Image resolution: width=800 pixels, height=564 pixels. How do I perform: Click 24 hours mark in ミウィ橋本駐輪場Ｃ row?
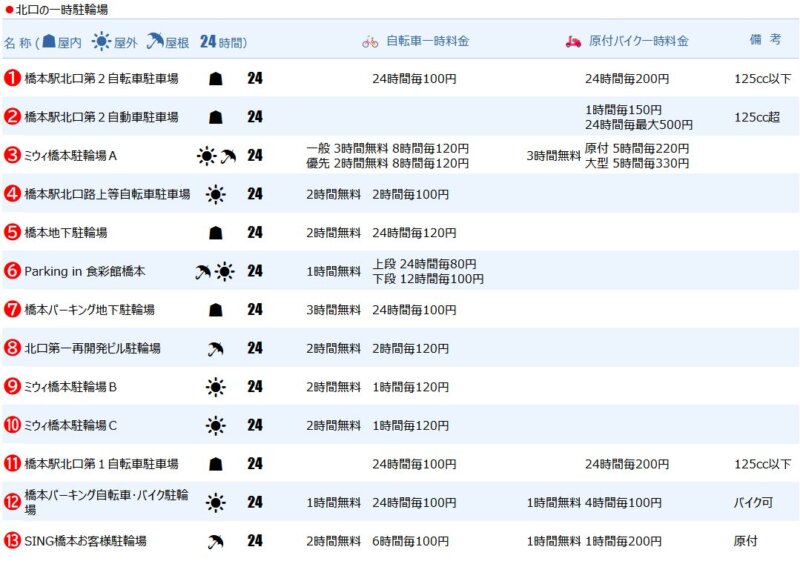255,425
